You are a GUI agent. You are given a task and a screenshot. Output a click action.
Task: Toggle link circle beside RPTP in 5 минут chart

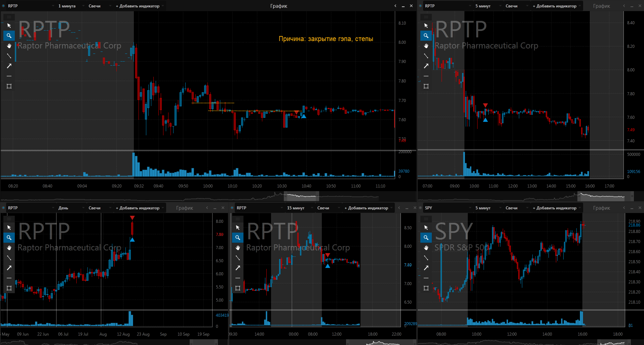(420, 6)
